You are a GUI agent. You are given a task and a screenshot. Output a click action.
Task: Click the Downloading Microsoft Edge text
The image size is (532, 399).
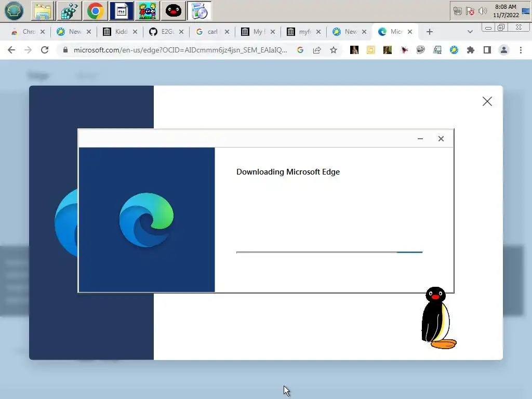coord(288,172)
